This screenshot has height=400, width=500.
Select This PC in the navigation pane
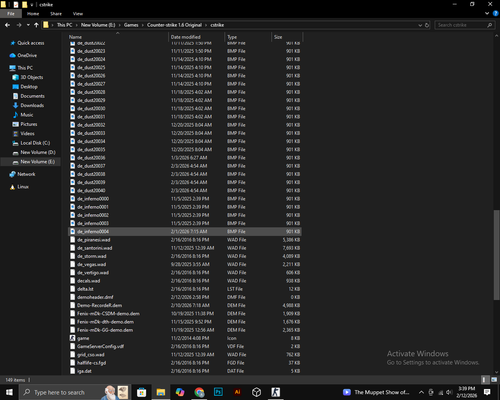click(x=25, y=68)
